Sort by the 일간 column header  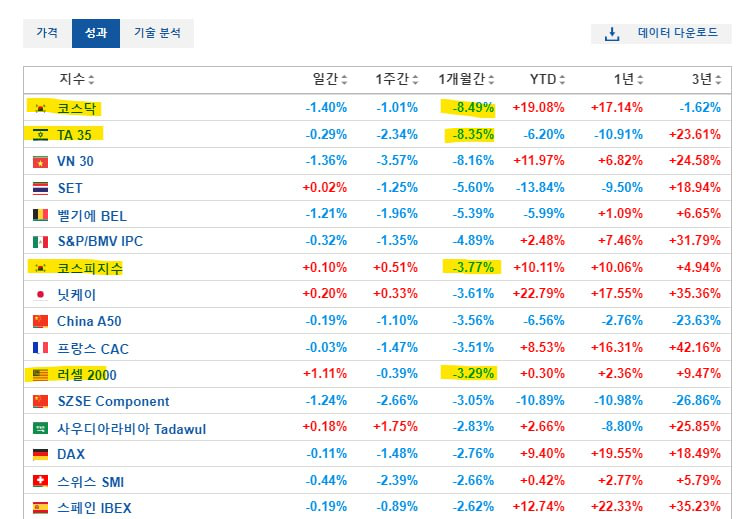(x=330, y=79)
